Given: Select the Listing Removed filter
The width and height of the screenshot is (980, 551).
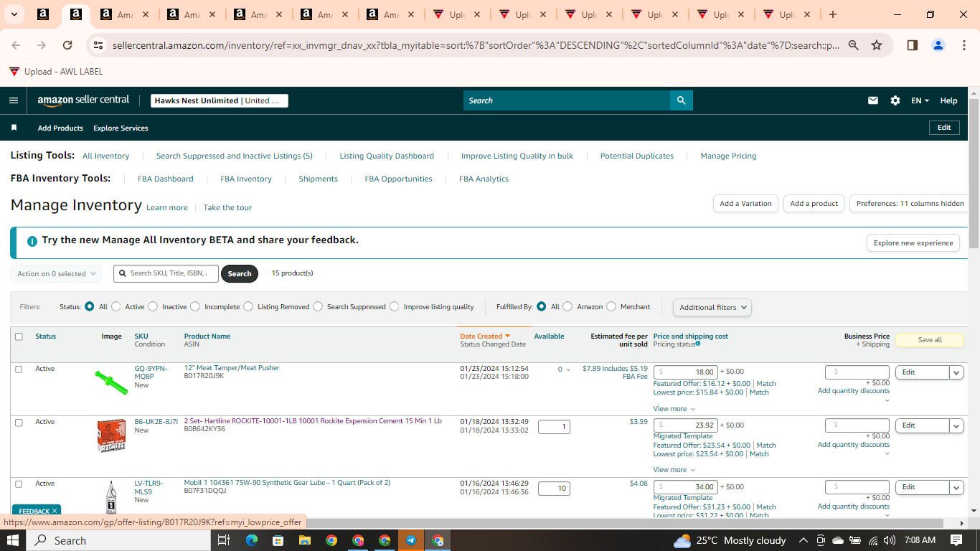Looking at the screenshot, I should [248, 306].
